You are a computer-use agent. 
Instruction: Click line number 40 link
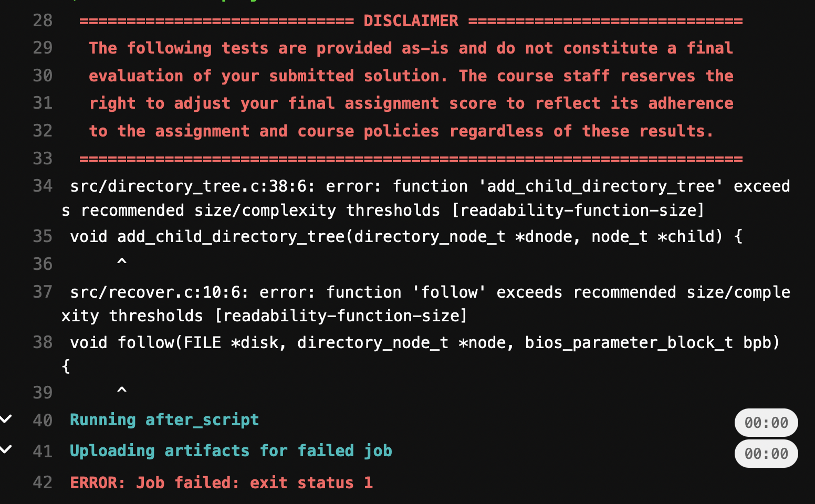coord(43,421)
